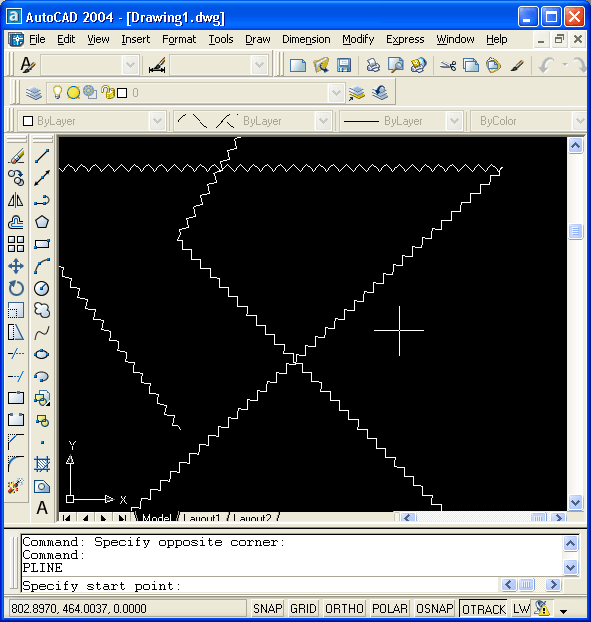Click the drawing vertical scrollbar thumb
Image resolution: width=591 pixels, height=622 pixels.
pyautogui.click(x=576, y=231)
